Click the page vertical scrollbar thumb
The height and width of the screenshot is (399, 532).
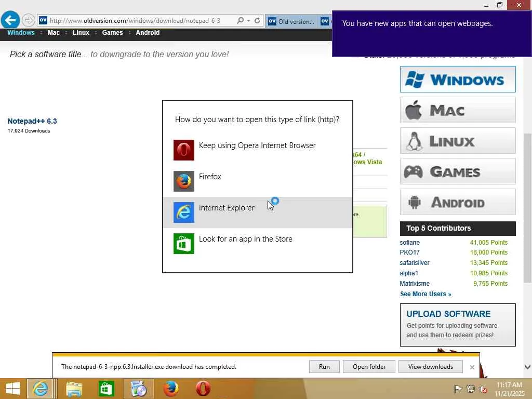pos(527,208)
